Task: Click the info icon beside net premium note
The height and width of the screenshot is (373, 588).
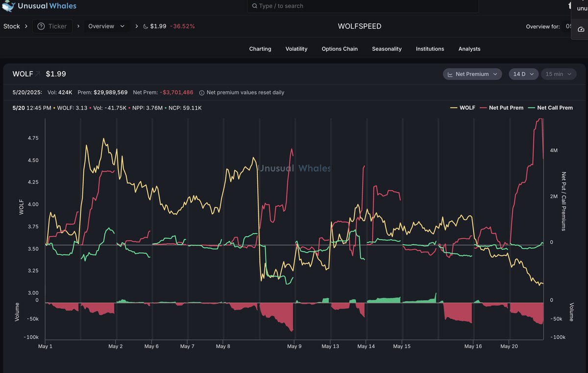Action: click(201, 93)
